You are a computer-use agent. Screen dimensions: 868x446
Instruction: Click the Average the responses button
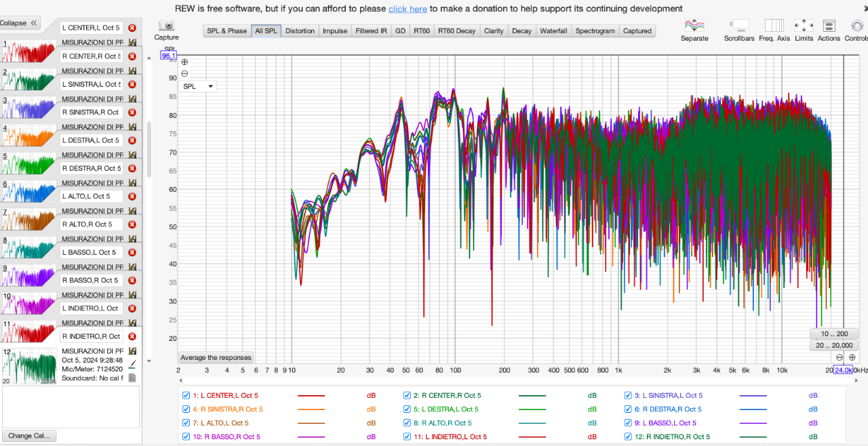[216, 357]
